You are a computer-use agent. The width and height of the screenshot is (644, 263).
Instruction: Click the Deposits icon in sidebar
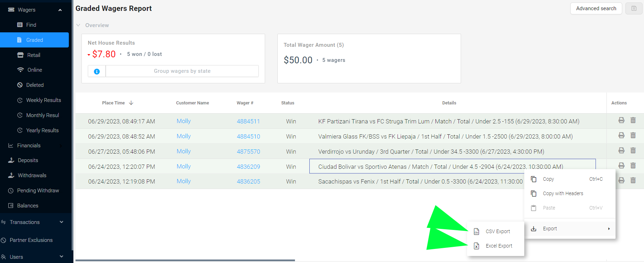11,160
